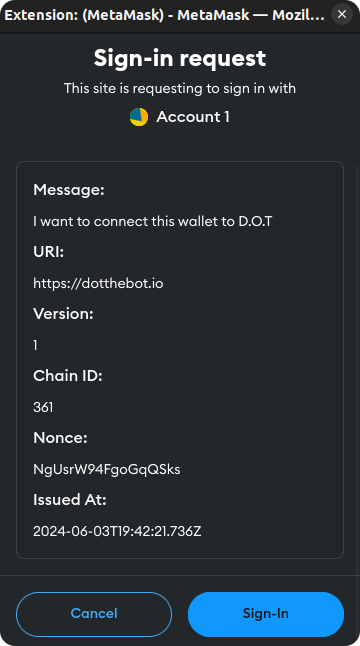The height and width of the screenshot is (646, 360).
Task: Close the MetaMask extension window
Action: click(342, 14)
